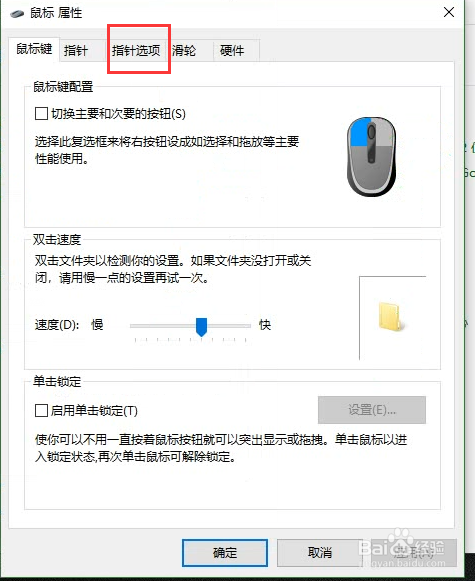Click the 速度(D) label
The image size is (475, 581).
click(57, 325)
